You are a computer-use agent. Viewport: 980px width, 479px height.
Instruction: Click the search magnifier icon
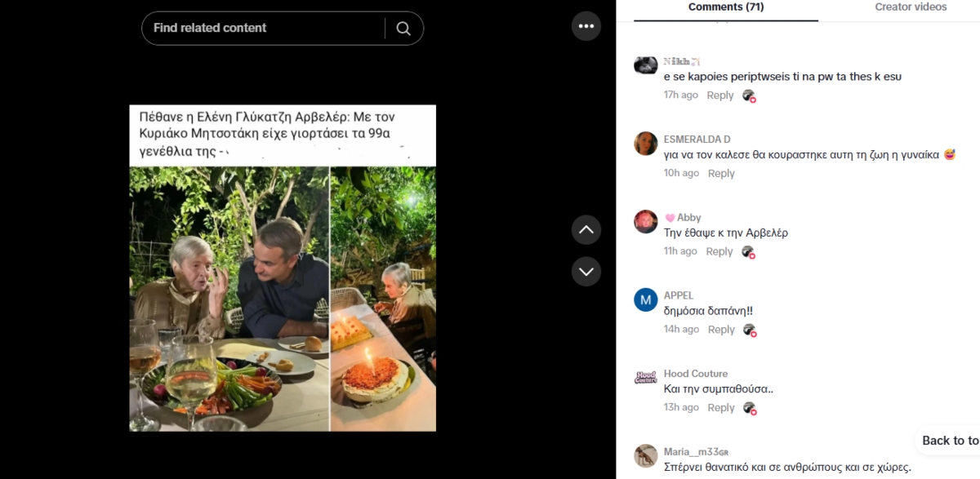[x=403, y=29]
